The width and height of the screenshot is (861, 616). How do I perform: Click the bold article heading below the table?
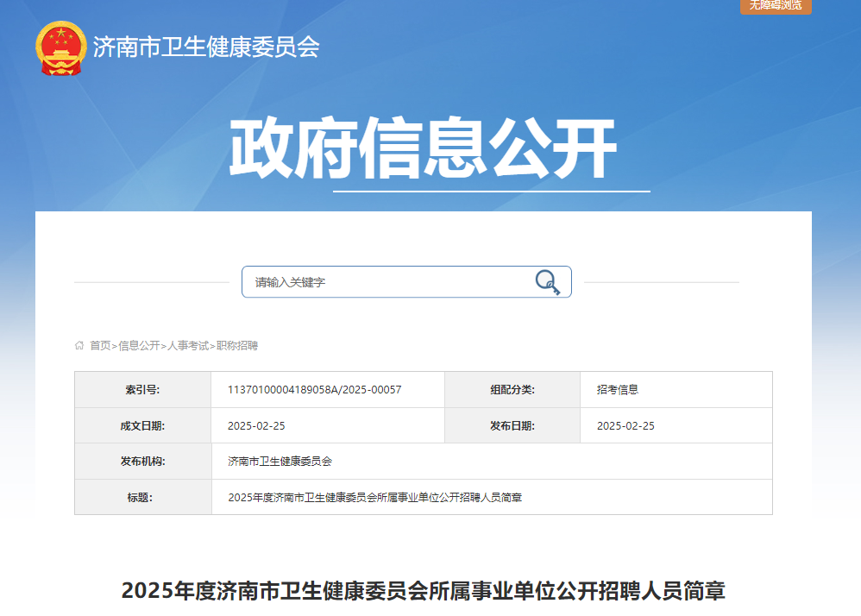point(423,591)
